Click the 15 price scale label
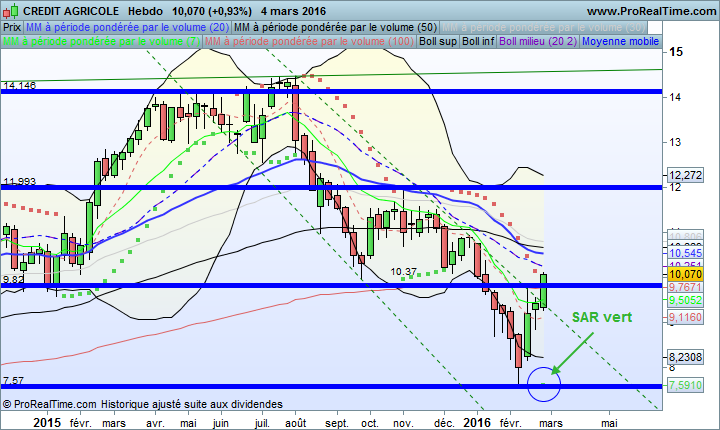The image size is (720, 430). 676,51
